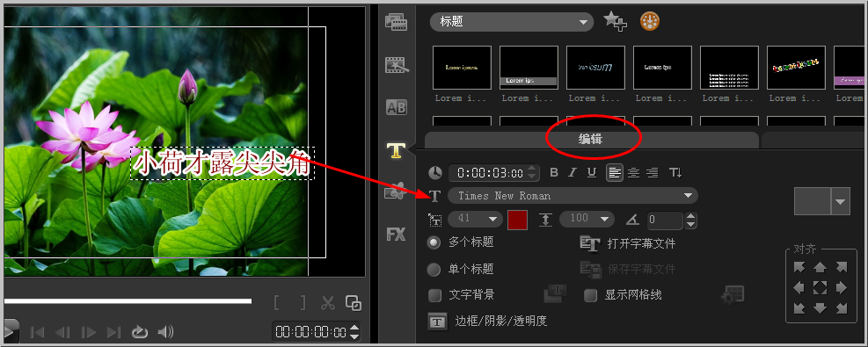Image resolution: width=868 pixels, height=347 pixels.
Task: Step to the next frame
Action: [x=88, y=332]
